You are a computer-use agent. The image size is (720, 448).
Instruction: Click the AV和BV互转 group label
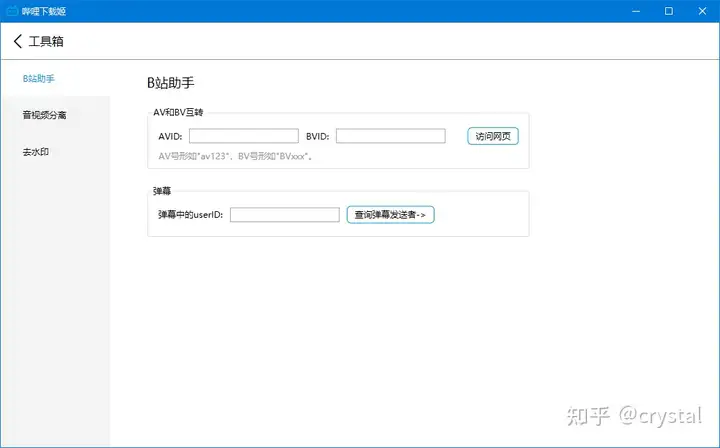(178, 112)
